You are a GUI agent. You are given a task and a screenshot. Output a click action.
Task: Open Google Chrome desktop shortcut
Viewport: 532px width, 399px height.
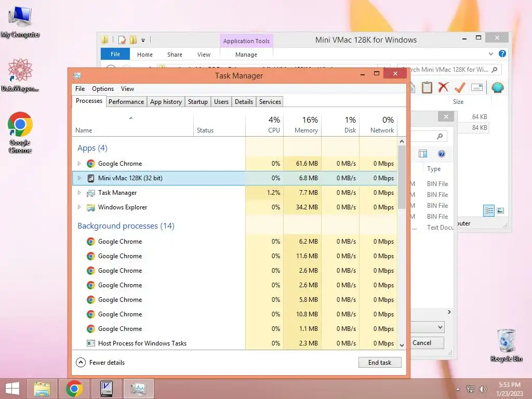(x=20, y=131)
